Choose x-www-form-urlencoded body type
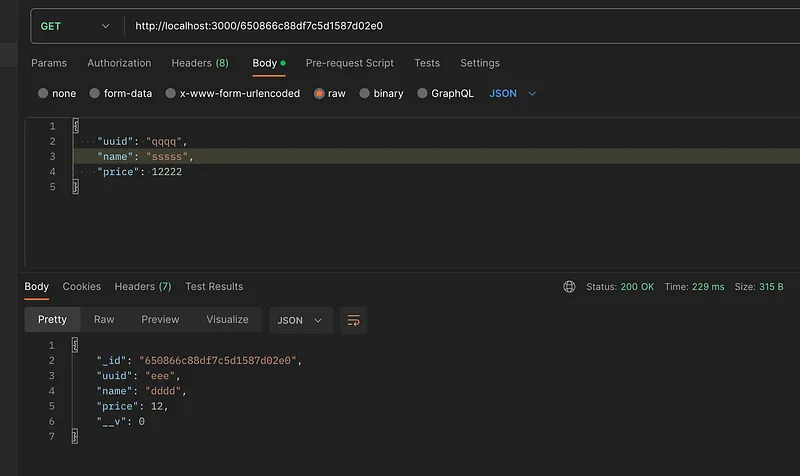The width and height of the screenshot is (800, 476). (x=170, y=93)
